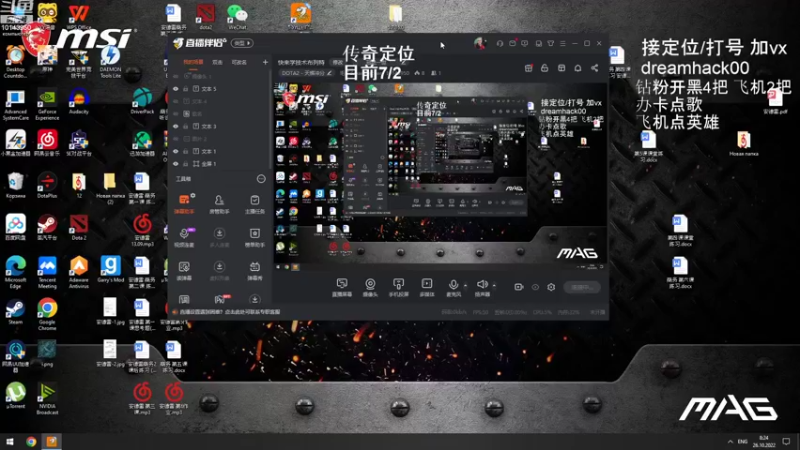Toggle the preview eye icon in the bottom bar
Viewport: 800px width, 450px height.
[535, 287]
